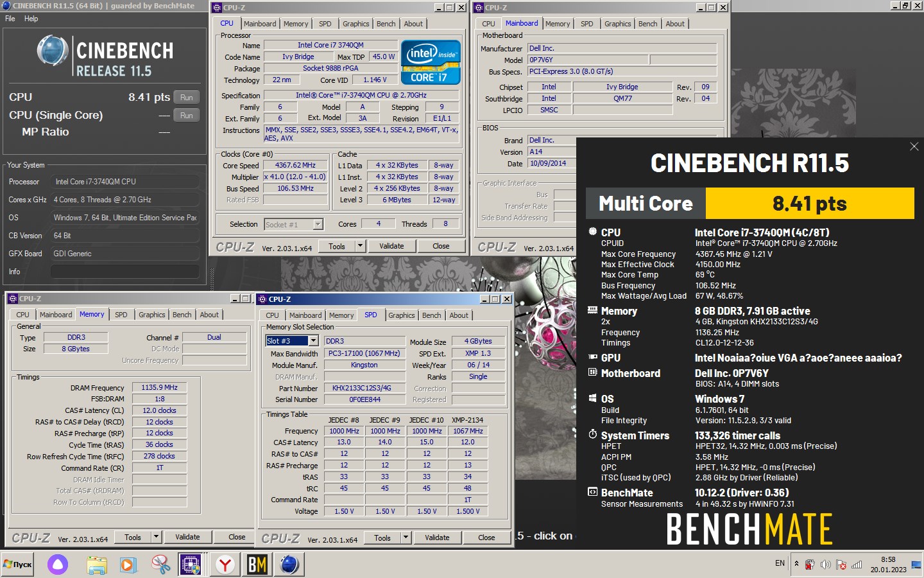Image resolution: width=924 pixels, height=578 pixels.
Task: Click the XMP-2134 timings column header
Action: tap(468, 420)
